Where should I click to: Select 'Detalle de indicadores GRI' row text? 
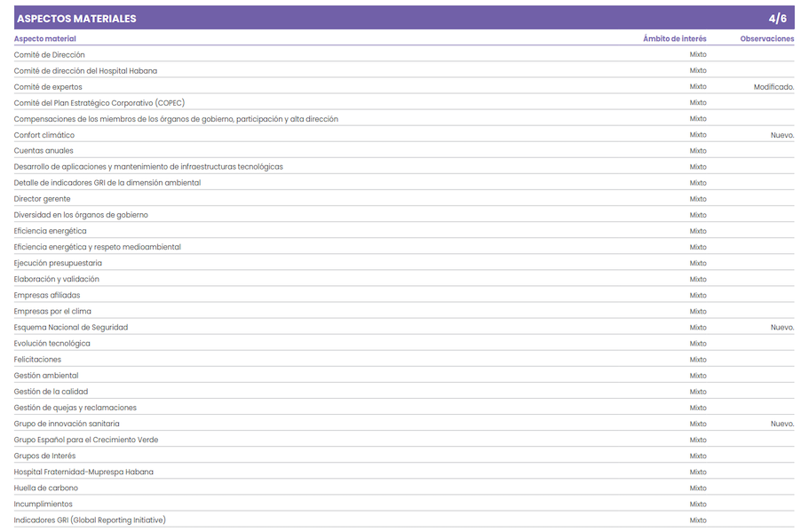[107, 183]
